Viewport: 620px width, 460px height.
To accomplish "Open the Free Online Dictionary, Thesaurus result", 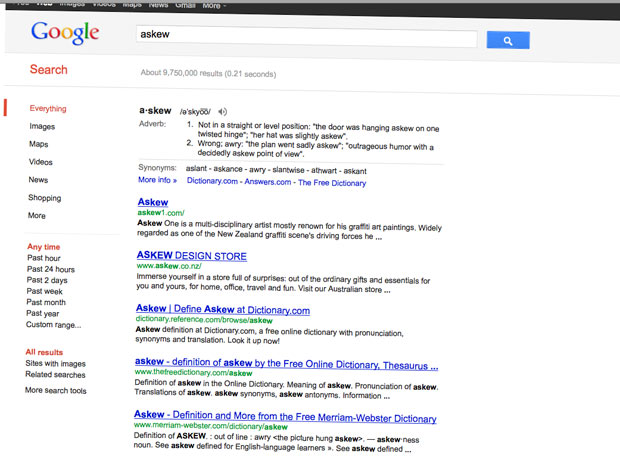I will click(286, 363).
